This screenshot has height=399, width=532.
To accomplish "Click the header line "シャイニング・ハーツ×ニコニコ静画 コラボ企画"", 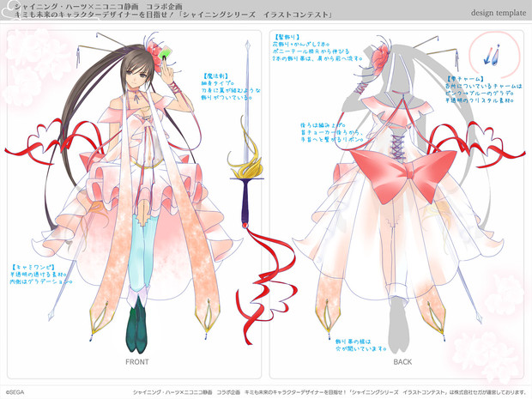I will click(x=99, y=7).
